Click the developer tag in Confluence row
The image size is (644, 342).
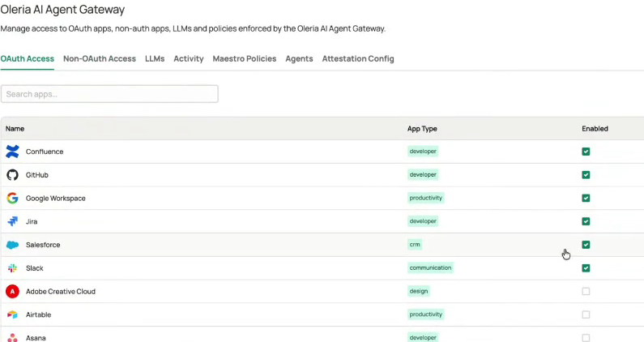tap(423, 152)
